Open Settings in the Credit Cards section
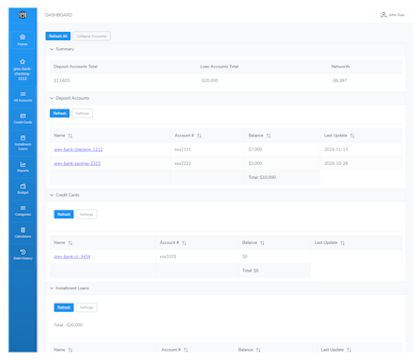Image resolution: width=420 pixels, height=360 pixels. (x=87, y=214)
